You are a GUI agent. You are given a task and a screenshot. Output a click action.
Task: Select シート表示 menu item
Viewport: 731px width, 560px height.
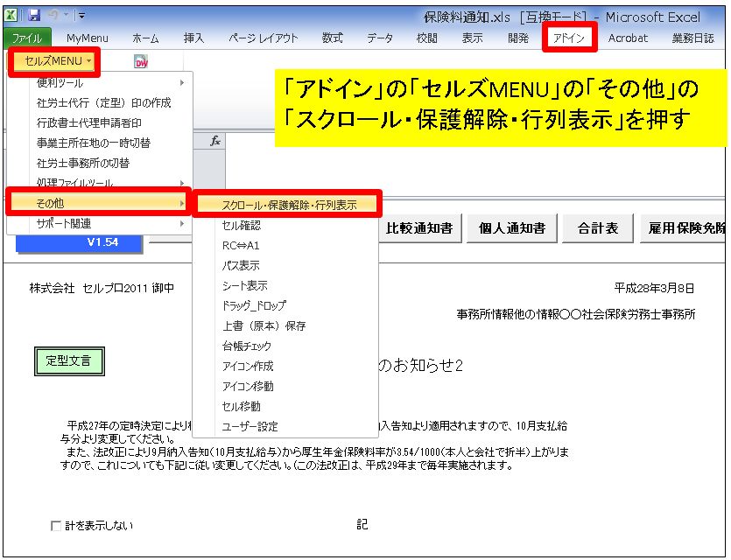tap(285, 285)
